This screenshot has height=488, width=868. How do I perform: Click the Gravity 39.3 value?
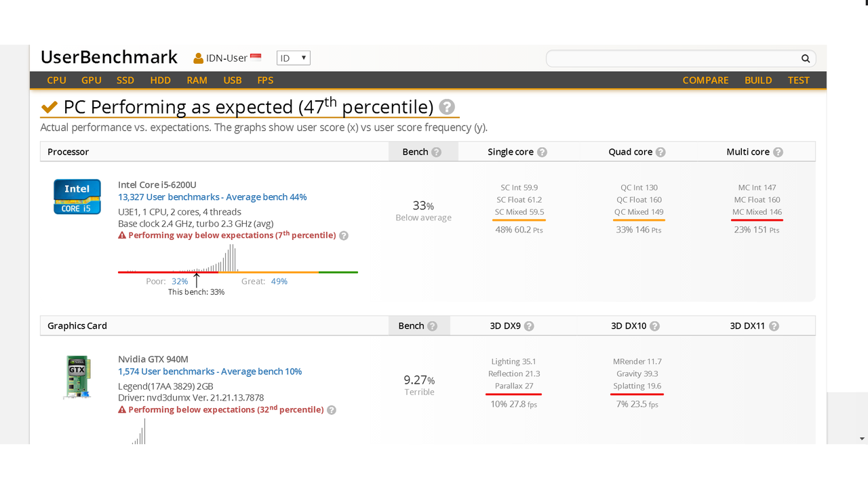click(637, 374)
